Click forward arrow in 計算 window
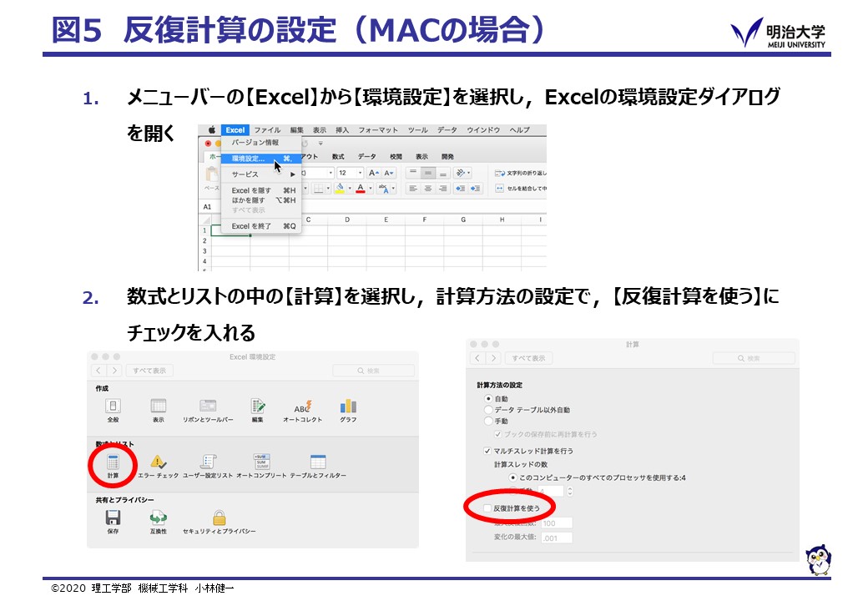This screenshot has width=868, height=601. pyautogui.click(x=493, y=359)
